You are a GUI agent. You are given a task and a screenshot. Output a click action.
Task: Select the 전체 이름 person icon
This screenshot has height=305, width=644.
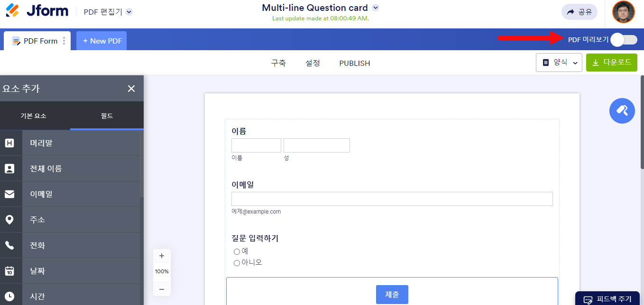tap(9, 169)
